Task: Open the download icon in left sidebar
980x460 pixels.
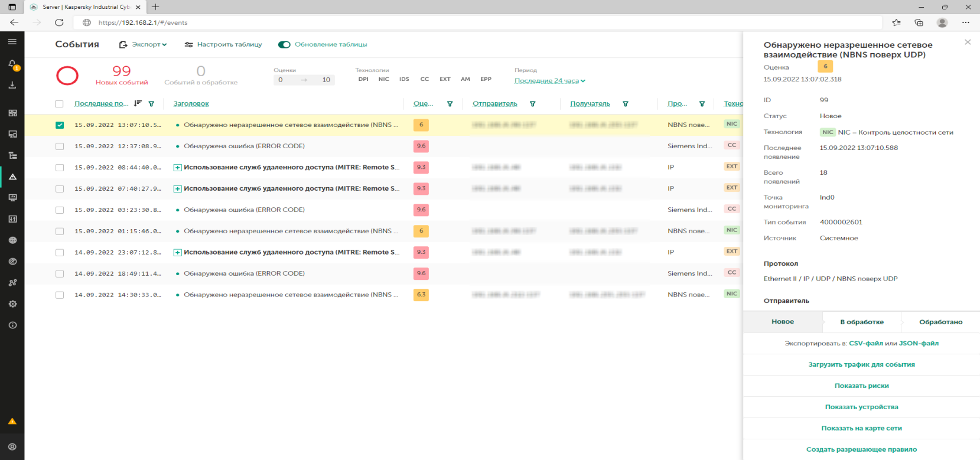Action: 12,85
